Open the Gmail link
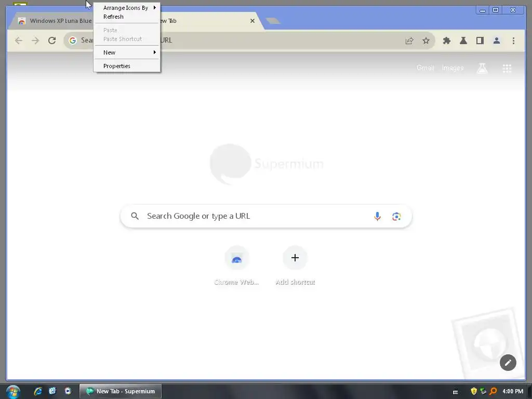Image resolution: width=532 pixels, height=399 pixels. pos(425,68)
